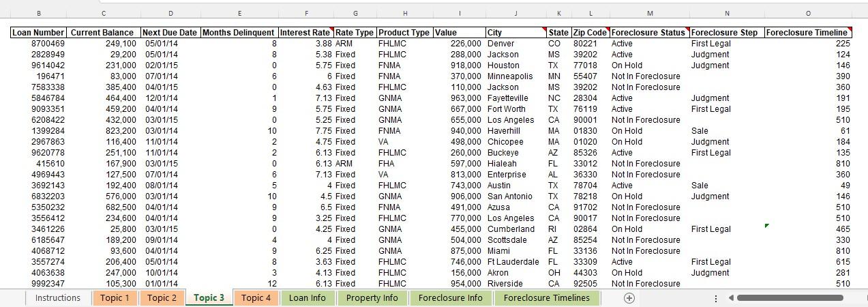The image size is (868, 307).
Task: Go to the Loan Info sheet tab
Action: [308, 298]
